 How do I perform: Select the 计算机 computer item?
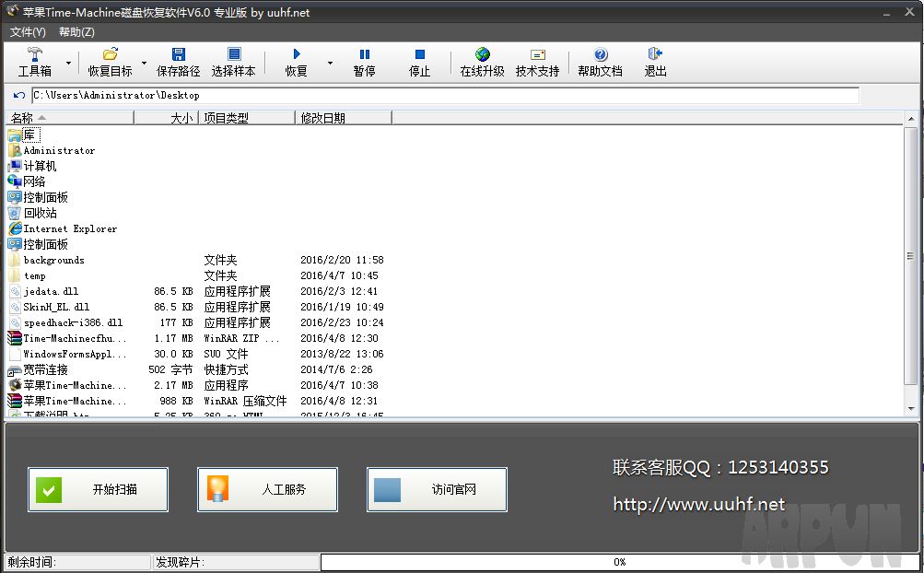pyautogui.click(x=32, y=166)
